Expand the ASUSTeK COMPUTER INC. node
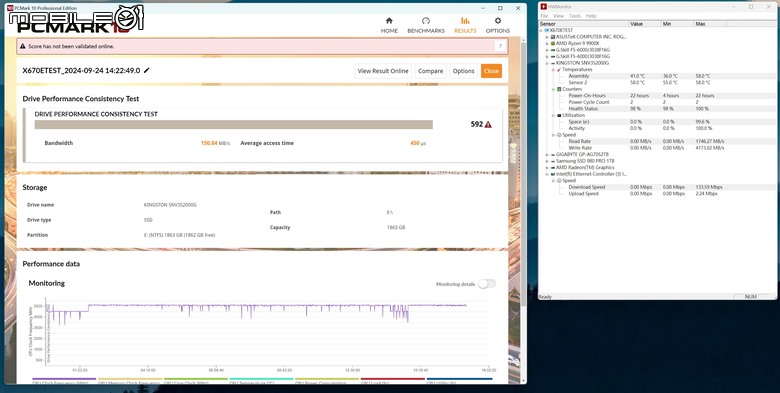Viewport: 780px width, 393px height. [547, 37]
